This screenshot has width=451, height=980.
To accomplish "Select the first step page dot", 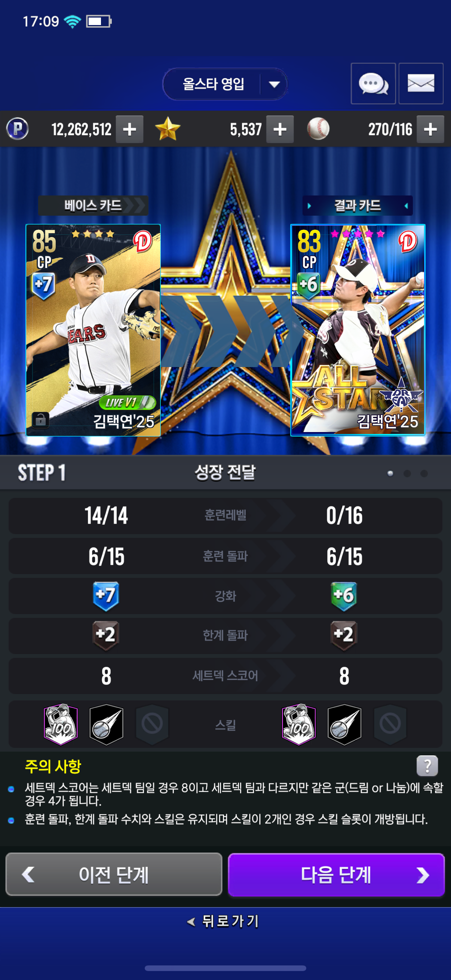I will tap(390, 473).
